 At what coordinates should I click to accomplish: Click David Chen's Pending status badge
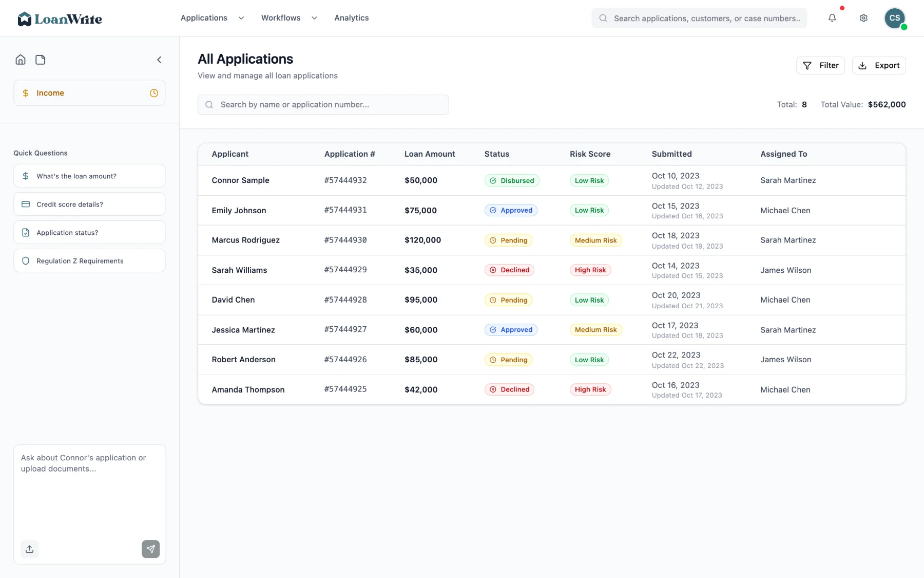point(508,300)
